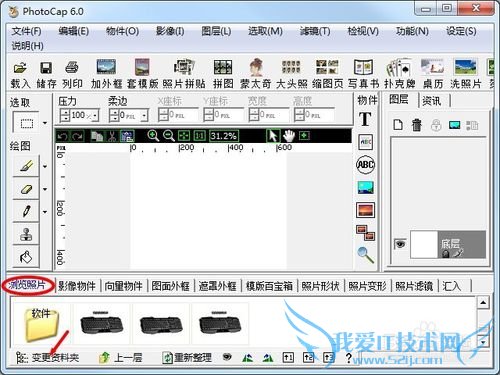Image resolution: width=500 pixels, height=375 pixels.
Task: Click the circled ABC text object icon
Action: 366,165
